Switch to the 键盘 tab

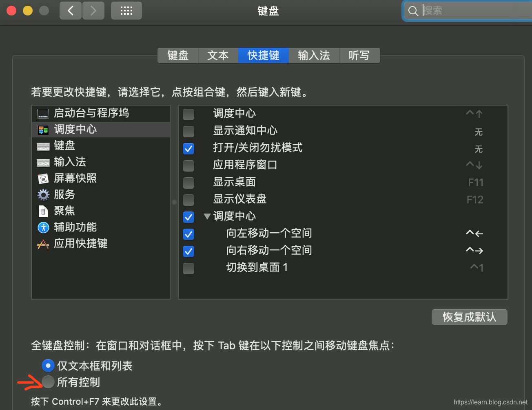click(x=178, y=55)
